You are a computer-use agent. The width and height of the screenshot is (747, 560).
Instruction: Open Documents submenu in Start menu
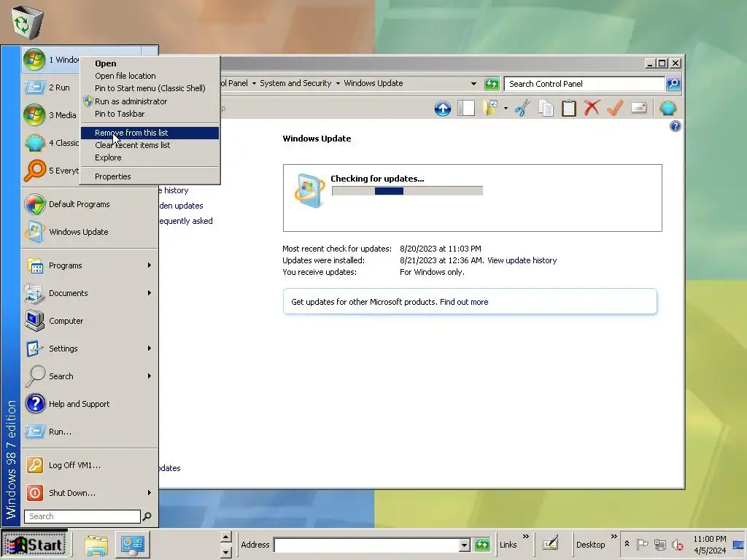(90, 293)
